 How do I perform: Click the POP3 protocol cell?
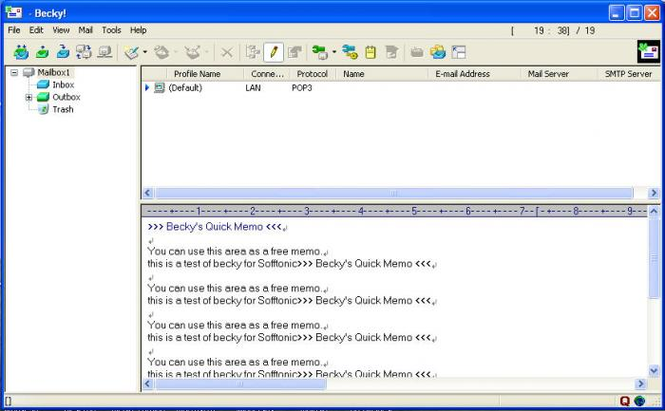click(302, 88)
